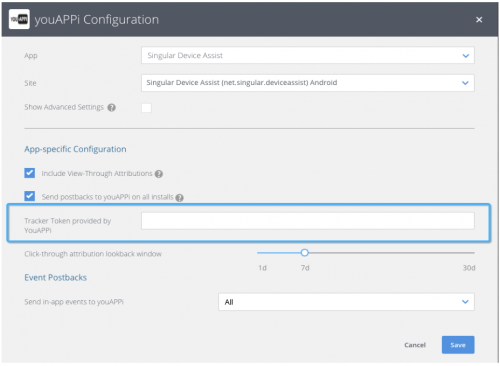This screenshot has height=366, width=500.
Task: Click the Event Postbacks heading
Action: click(x=56, y=277)
